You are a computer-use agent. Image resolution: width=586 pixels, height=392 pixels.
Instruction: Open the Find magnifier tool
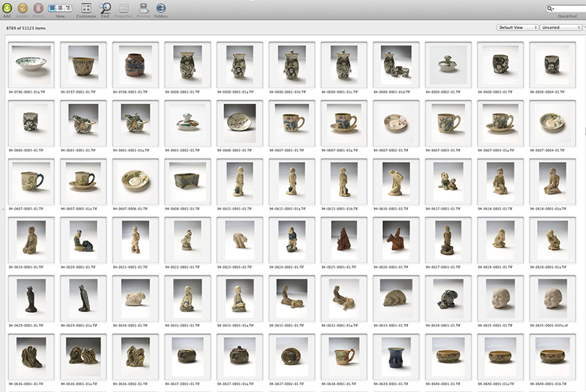tap(105, 7)
